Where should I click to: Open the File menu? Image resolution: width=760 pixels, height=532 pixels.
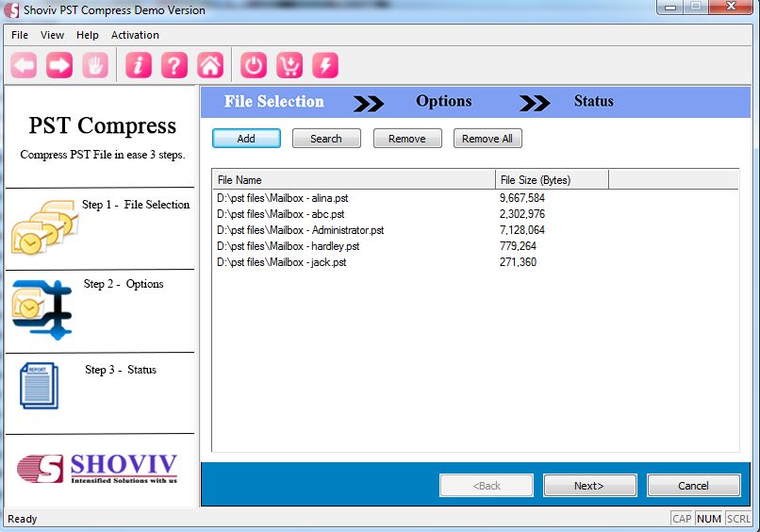tap(20, 35)
